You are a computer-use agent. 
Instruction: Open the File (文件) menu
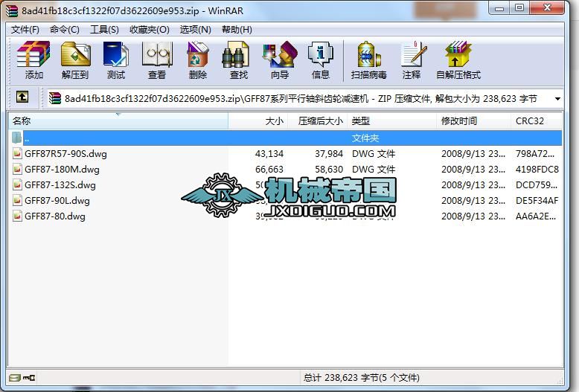(25, 30)
